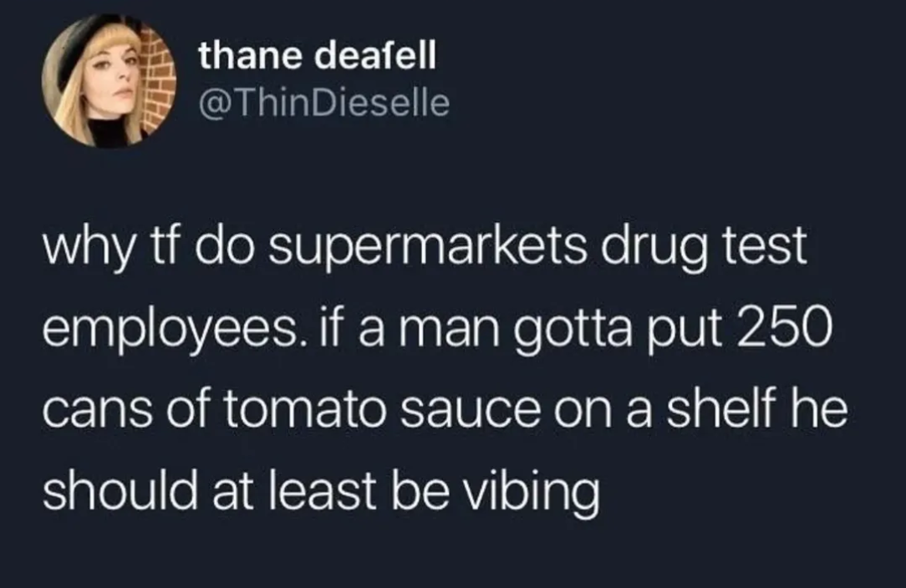Open thane deafell's profile picture

pos(109,80)
